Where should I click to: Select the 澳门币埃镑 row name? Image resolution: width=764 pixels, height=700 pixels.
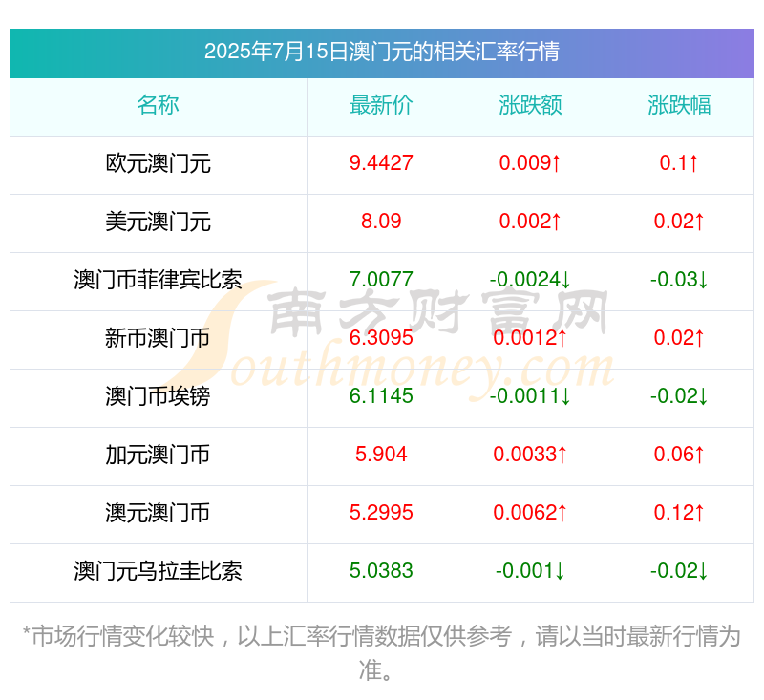158,396
